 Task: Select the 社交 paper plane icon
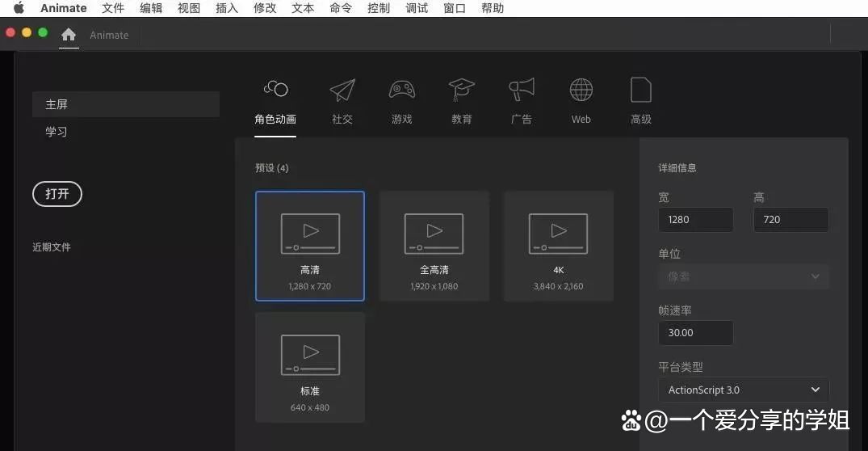tap(342, 90)
